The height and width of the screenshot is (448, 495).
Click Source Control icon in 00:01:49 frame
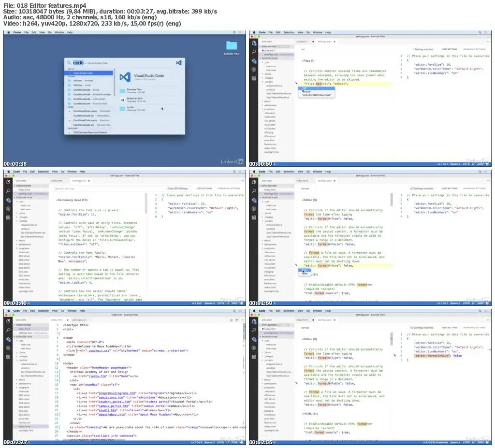point(8,200)
